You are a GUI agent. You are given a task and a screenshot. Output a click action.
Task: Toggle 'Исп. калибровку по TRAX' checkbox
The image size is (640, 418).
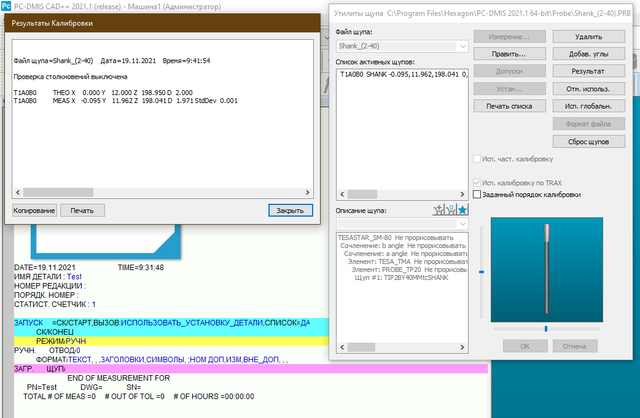click(477, 182)
